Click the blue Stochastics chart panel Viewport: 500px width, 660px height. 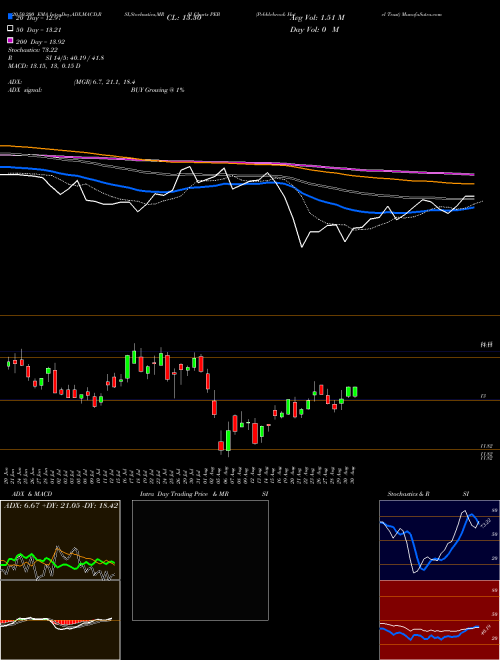point(439,540)
